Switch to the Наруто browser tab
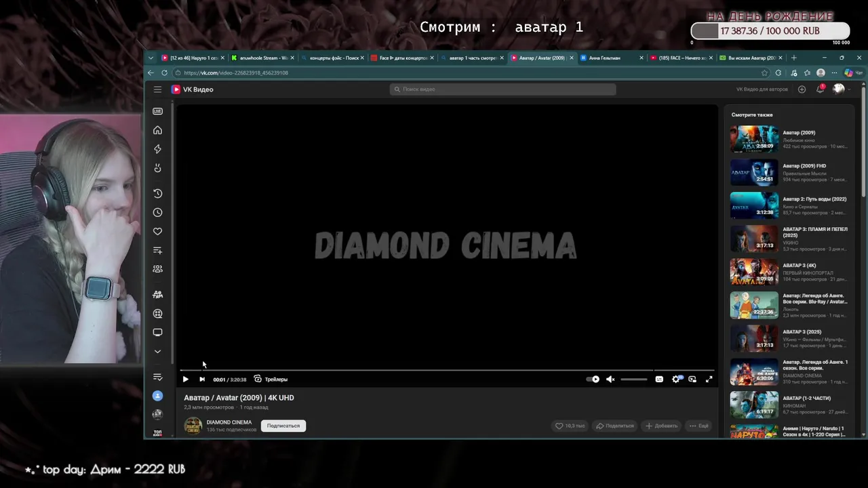Viewport: 868px width, 488px height. click(193, 58)
